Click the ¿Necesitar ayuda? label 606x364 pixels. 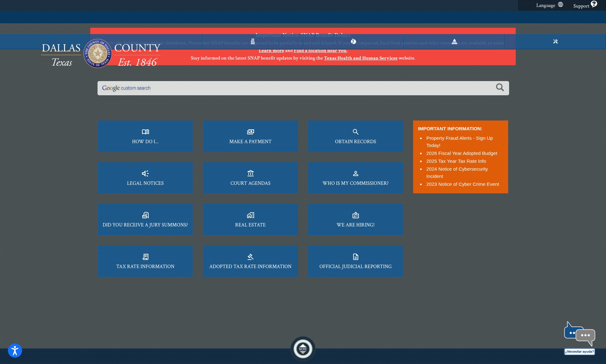[579, 352]
